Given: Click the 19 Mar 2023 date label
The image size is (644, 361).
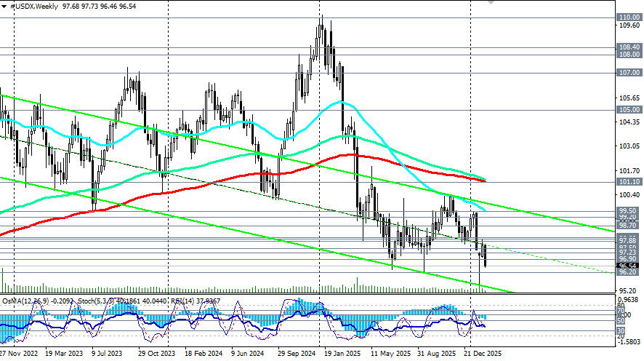Looking at the screenshot, I should coord(64,353).
